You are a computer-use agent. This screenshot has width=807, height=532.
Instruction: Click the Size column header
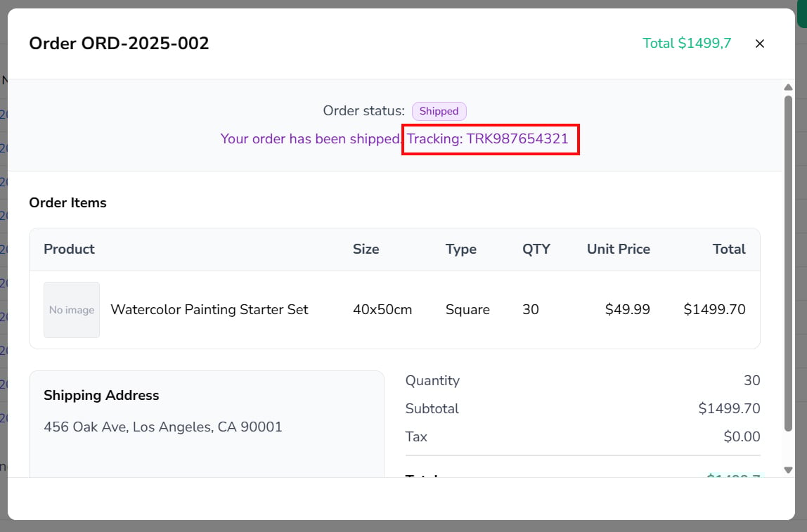pyautogui.click(x=366, y=249)
